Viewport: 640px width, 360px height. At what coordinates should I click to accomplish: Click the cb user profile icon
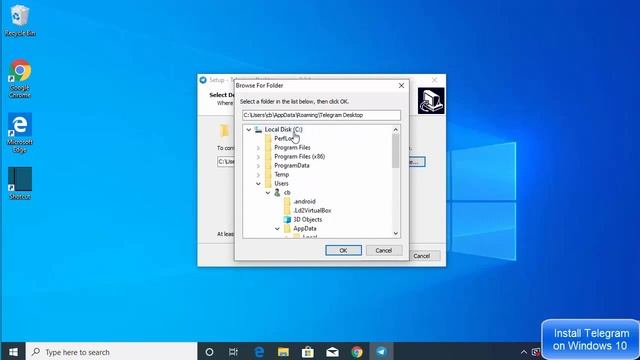click(278, 192)
